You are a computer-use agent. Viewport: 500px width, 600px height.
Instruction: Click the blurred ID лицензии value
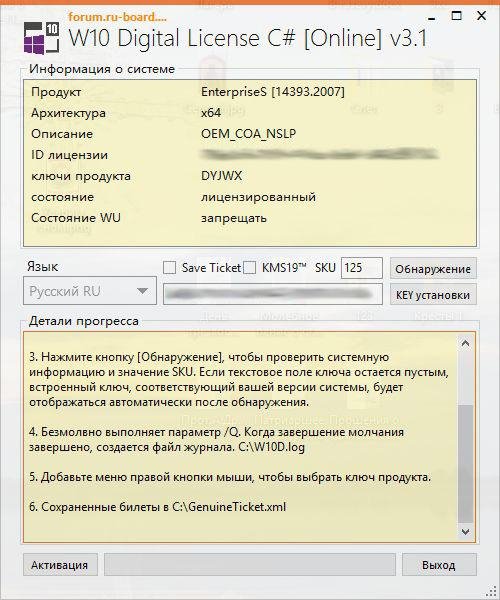[319, 154]
